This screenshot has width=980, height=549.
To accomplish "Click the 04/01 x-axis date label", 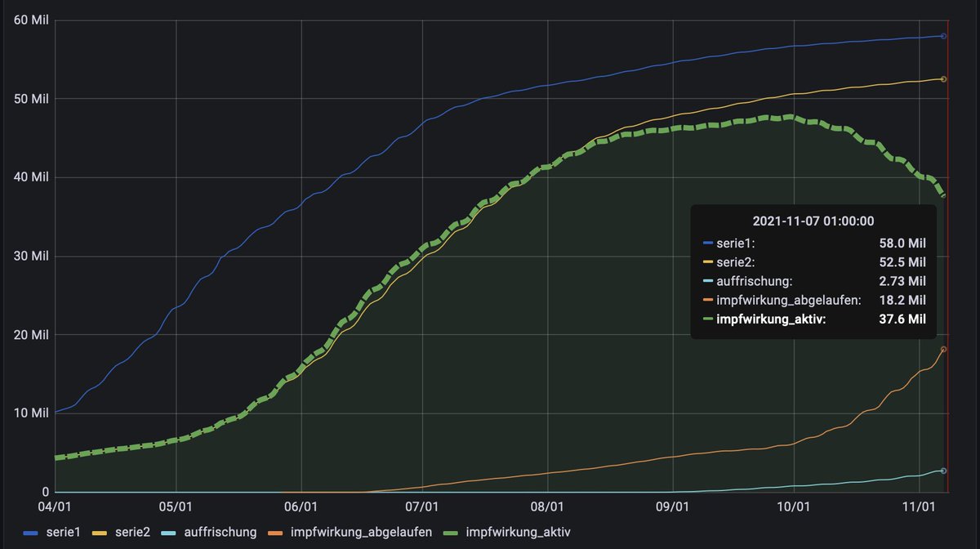I will pos(55,507).
